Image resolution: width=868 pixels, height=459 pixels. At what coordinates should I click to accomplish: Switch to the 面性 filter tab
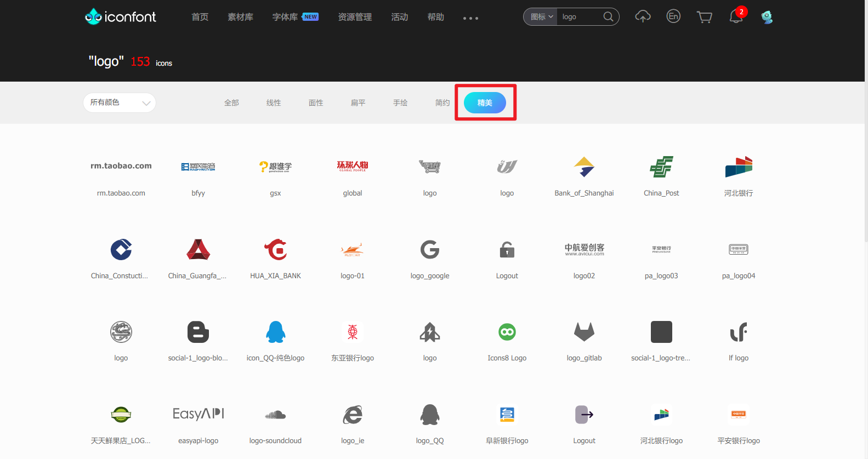(x=316, y=102)
